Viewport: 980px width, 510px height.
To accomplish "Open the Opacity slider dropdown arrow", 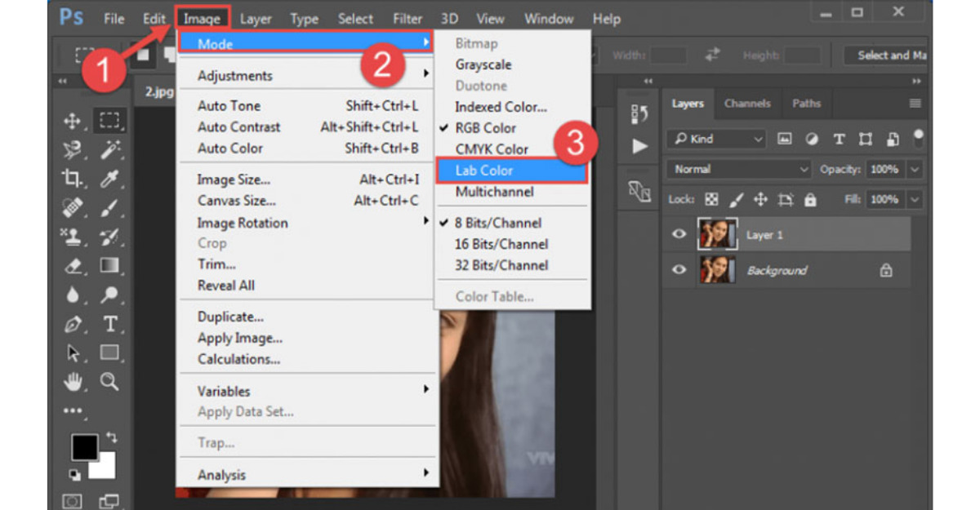I will (915, 170).
